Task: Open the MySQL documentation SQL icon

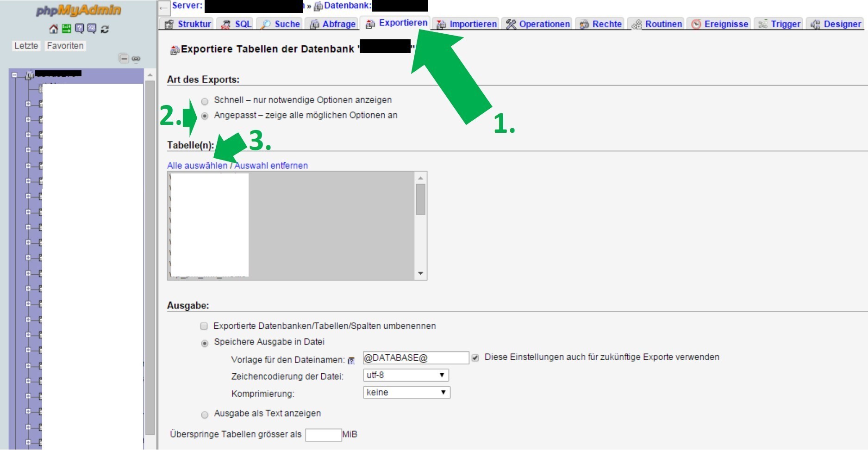Action: coord(92,29)
